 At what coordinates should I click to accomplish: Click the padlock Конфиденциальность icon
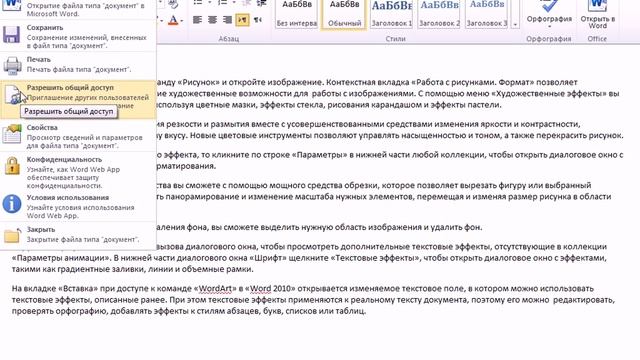[x=12, y=166]
